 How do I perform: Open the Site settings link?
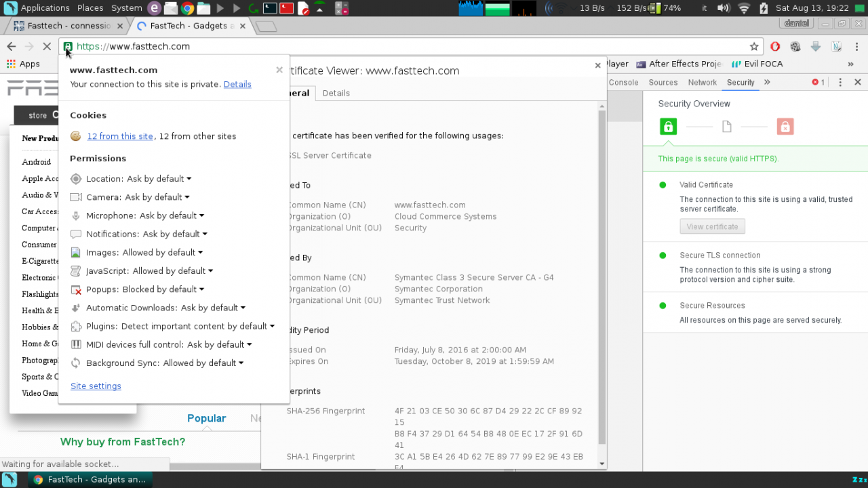pos(96,386)
